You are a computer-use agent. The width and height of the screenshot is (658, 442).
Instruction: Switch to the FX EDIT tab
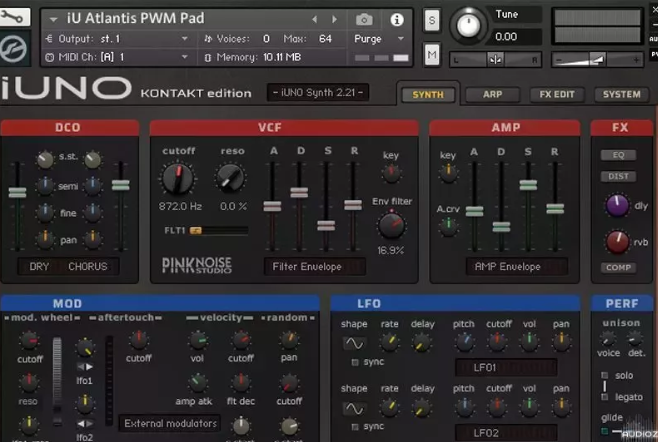pos(557,94)
